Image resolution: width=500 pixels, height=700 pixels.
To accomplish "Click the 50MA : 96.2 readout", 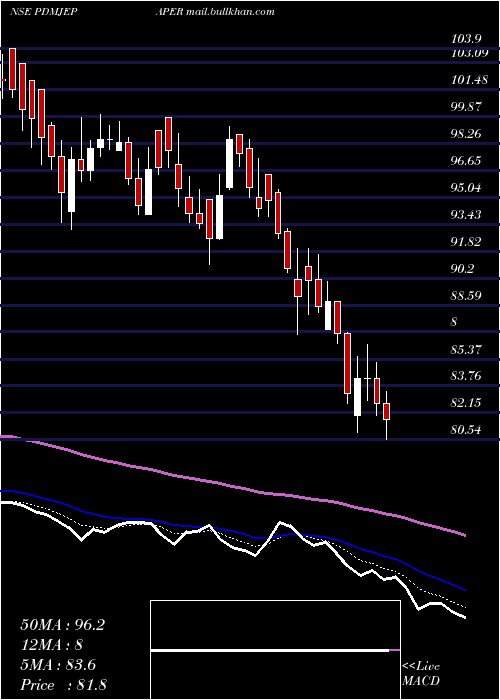I will click(62, 625).
